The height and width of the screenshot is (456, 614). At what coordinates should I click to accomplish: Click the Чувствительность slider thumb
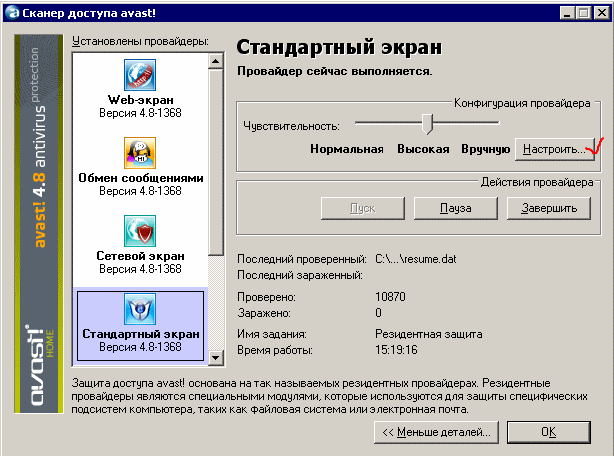click(x=427, y=124)
